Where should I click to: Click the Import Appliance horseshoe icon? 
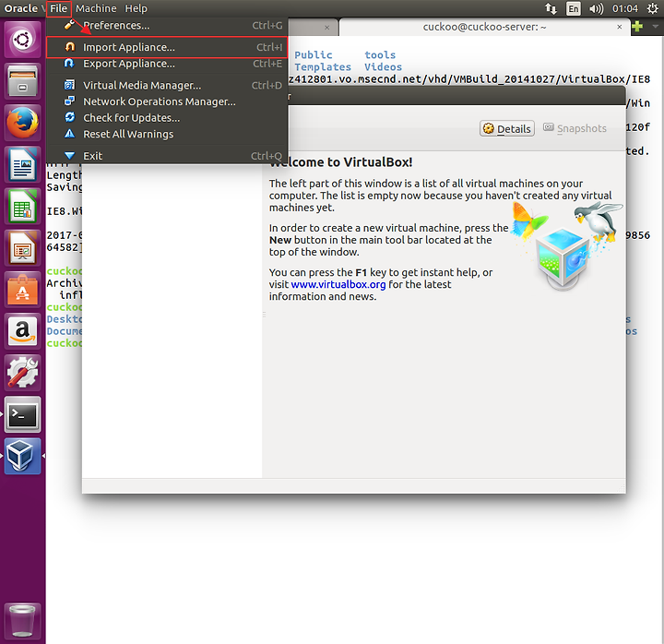(70, 47)
